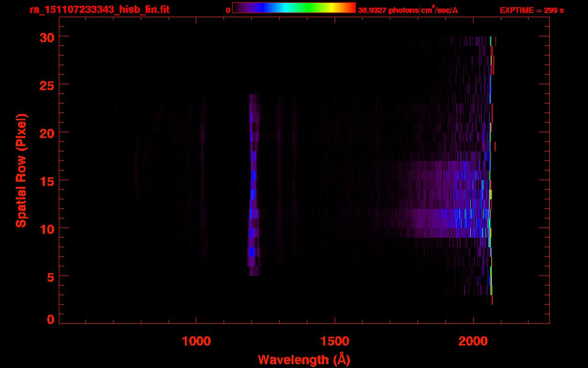Click the y-axis tick label 0
This screenshot has height=368, width=588.
coord(51,319)
